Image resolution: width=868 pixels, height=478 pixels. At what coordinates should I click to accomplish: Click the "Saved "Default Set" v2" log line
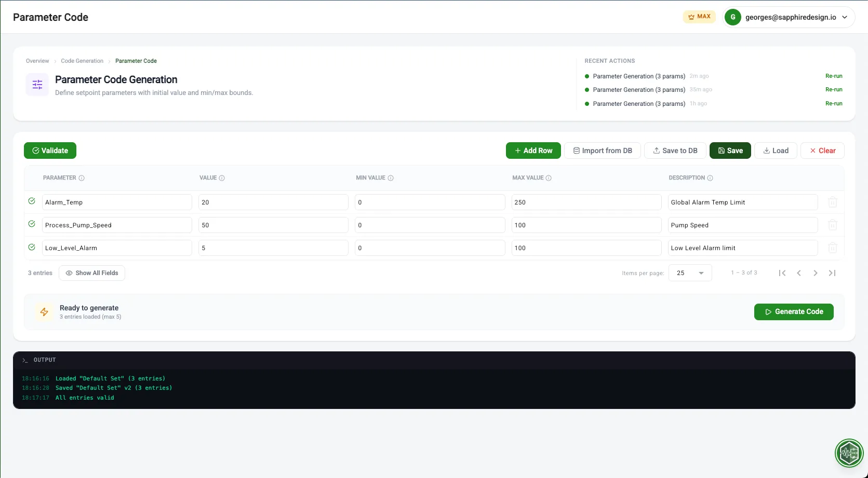pos(114,388)
